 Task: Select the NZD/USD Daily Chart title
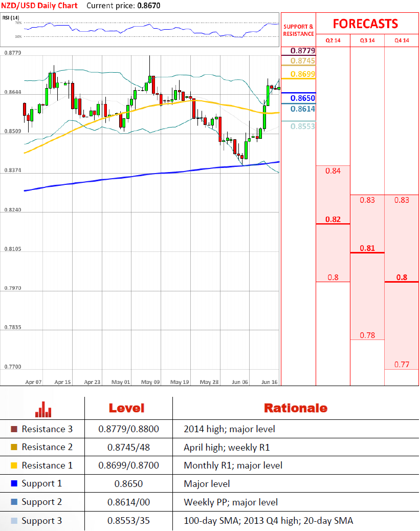tap(39, 6)
